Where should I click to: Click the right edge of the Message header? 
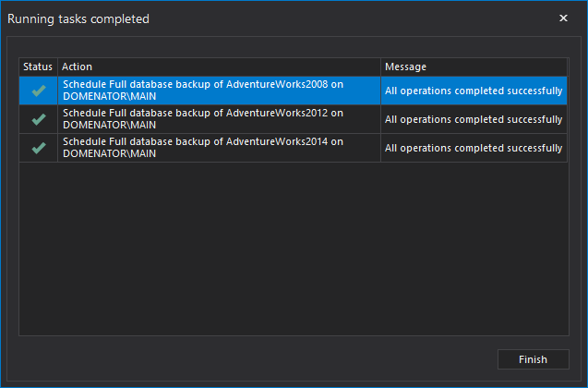click(567, 67)
